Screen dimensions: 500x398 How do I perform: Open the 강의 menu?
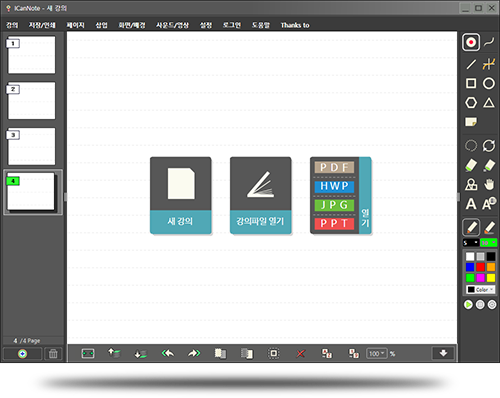(12, 25)
